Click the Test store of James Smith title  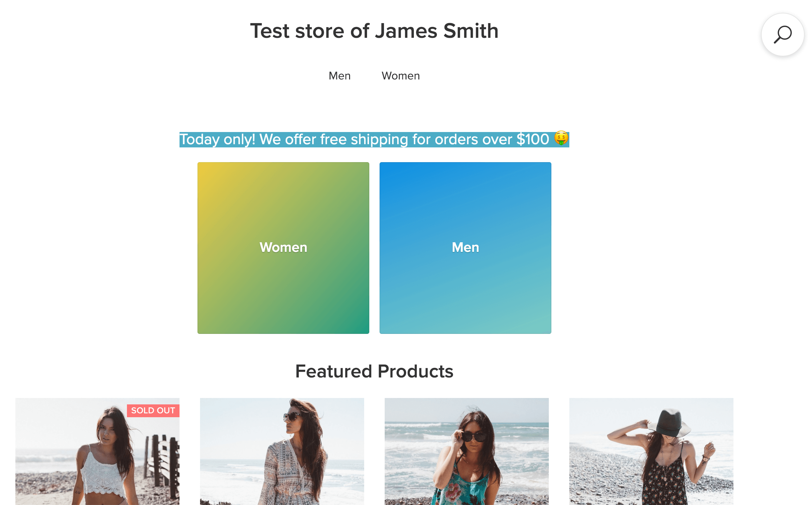[374, 31]
